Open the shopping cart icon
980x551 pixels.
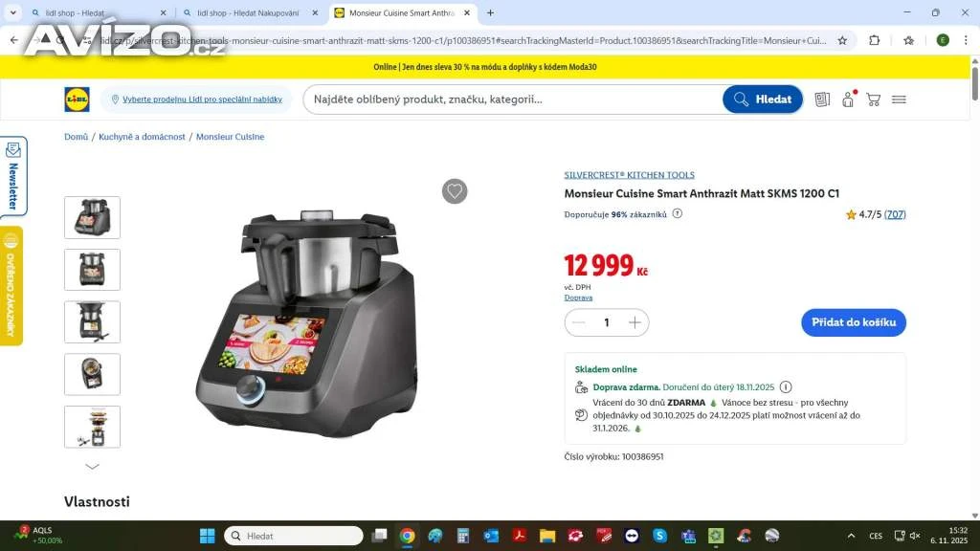[x=873, y=99]
